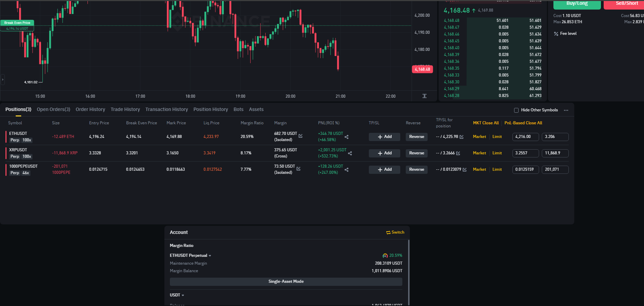Add to the 1000PEPEUSDT position
The width and height of the screenshot is (644, 306).
click(x=385, y=170)
